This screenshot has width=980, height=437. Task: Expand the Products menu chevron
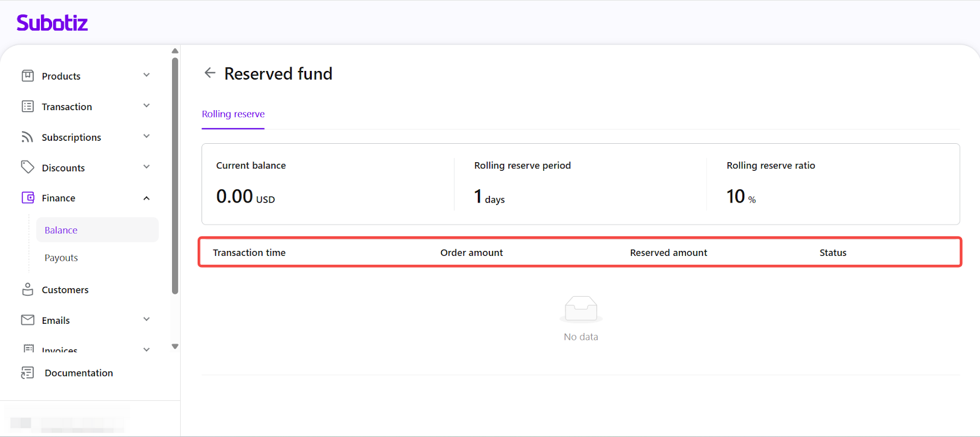coord(146,75)
